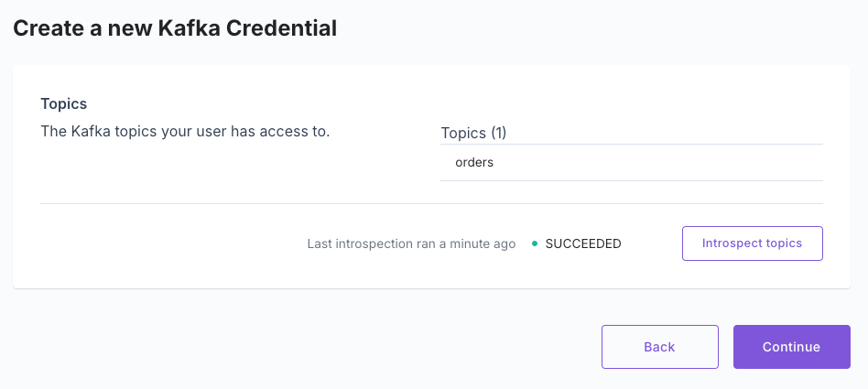Click the Kafka topics access description text
This screenshot has height=389, width=868.
[185, 132]
